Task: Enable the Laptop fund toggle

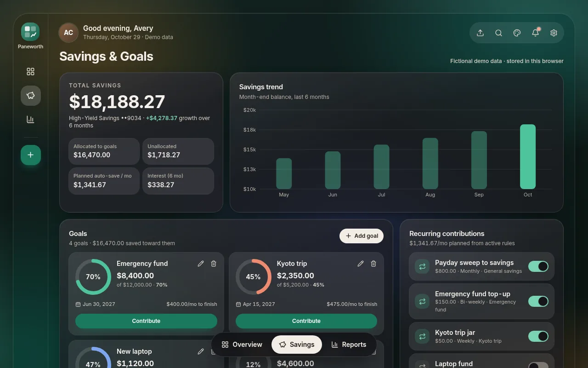Action: (538, 365)
